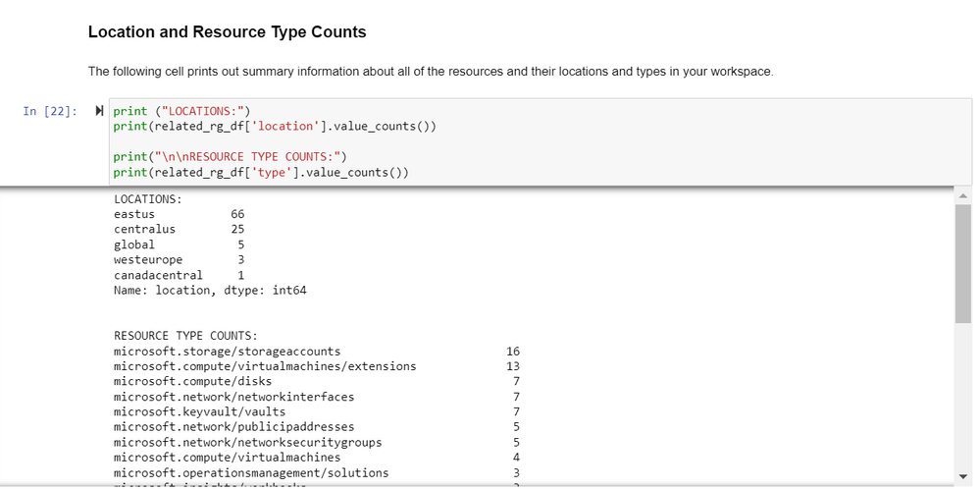Click the count 13 for virtualmachines/extensions
Image resolution: width=980 pixels, height=489 pixels.
click(x=513, y=366)
